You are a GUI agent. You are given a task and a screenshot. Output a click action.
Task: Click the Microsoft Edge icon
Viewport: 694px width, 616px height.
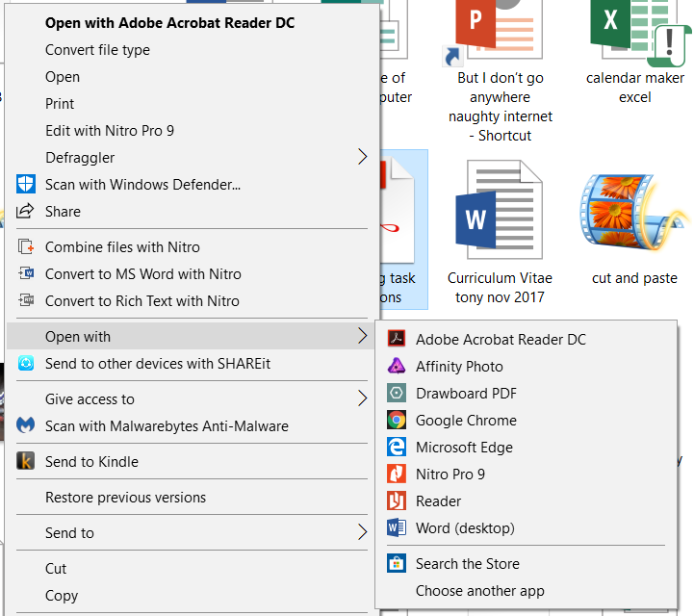click(x=397, y=447)
